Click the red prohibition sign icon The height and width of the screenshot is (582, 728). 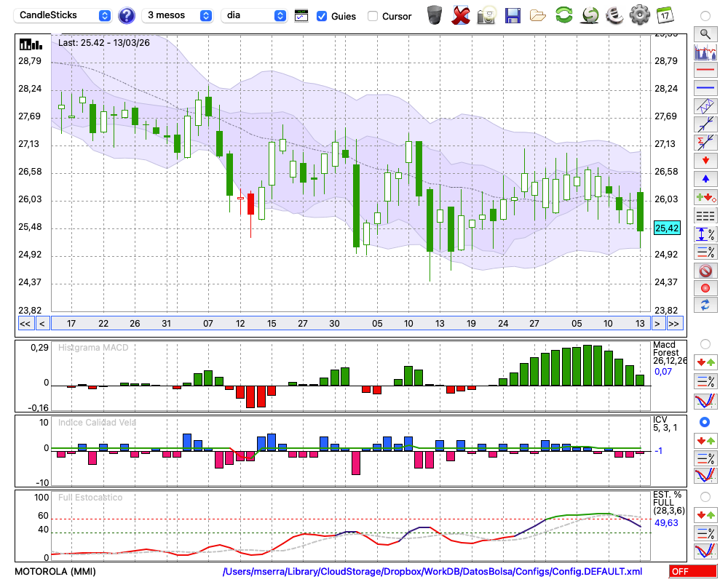pyautogui.click(x=705, y=271)
